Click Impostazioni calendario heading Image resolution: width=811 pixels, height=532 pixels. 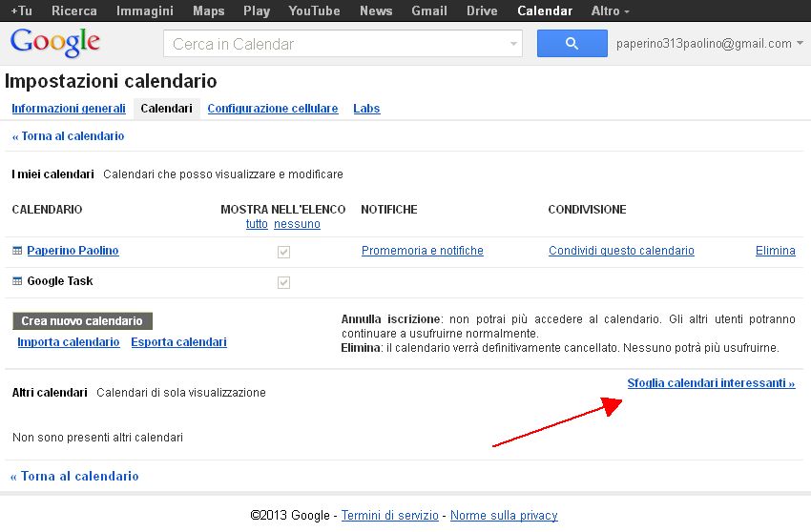tap(111, 81)
